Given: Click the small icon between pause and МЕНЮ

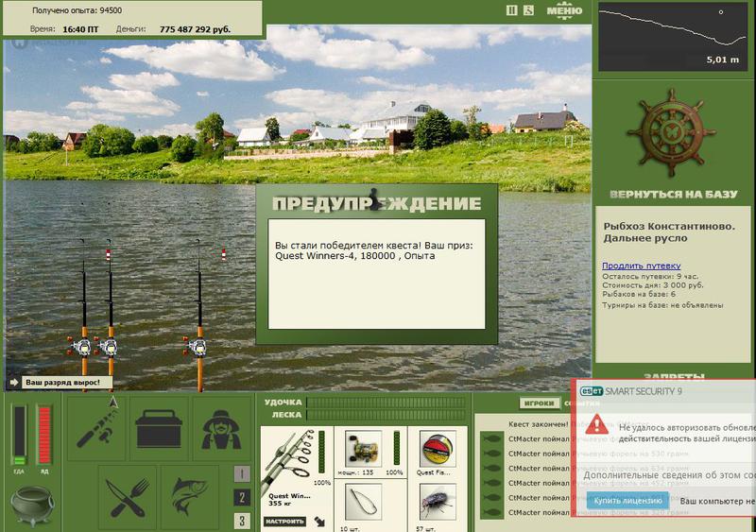Looking at the screenshot, I should click(528, 10).
